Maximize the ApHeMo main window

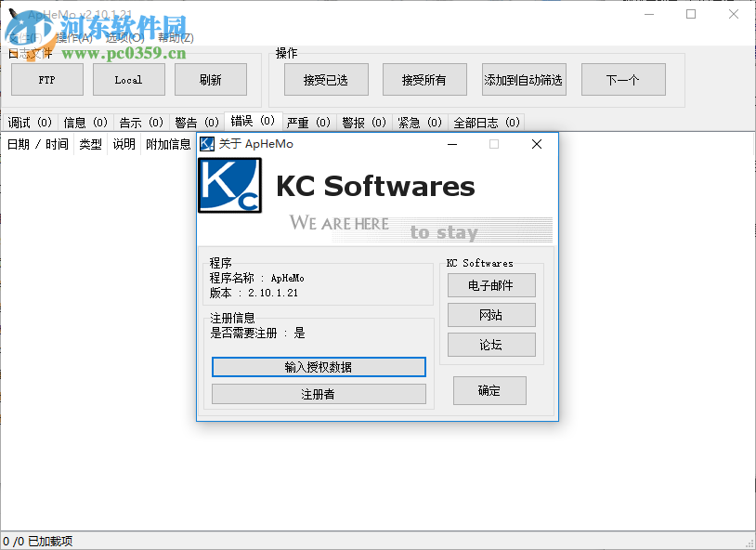[x=691, y=14]
